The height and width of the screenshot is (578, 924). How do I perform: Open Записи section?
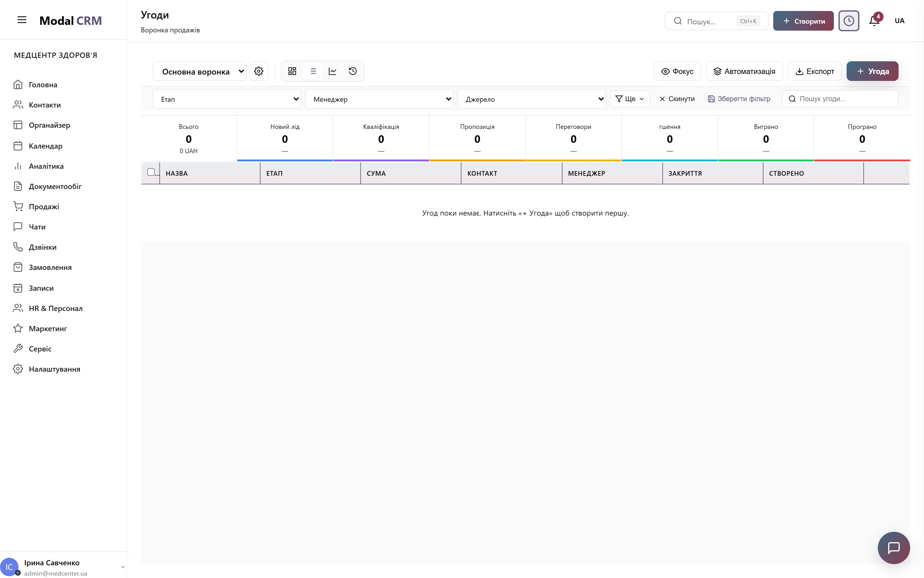(64, 288)
